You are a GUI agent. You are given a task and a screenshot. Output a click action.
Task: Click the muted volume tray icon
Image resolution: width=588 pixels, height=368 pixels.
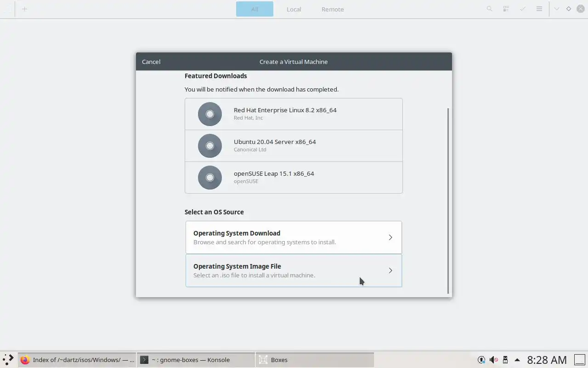click(493, 360)
